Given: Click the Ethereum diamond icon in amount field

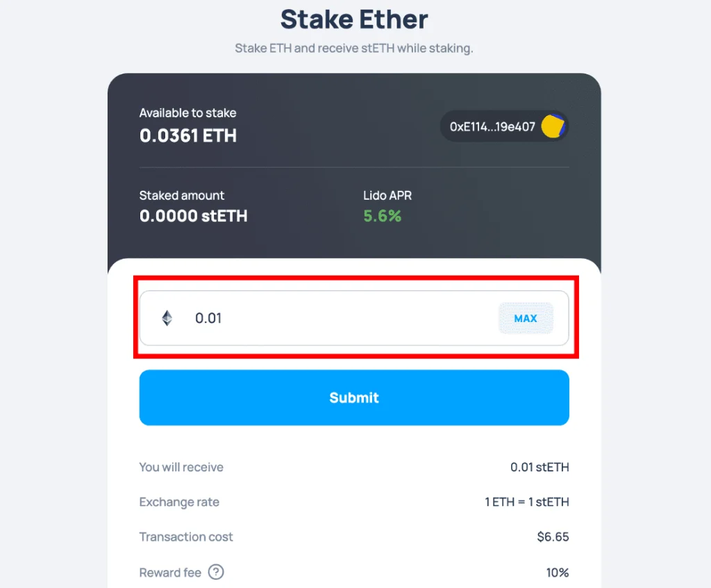Looking at the screenshot, I should tap(167, 318).
